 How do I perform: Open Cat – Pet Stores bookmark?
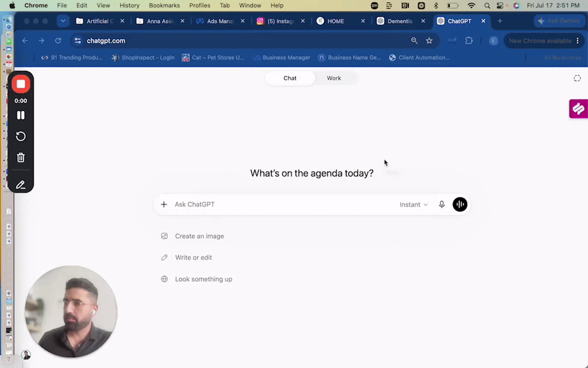pos(213,57)
